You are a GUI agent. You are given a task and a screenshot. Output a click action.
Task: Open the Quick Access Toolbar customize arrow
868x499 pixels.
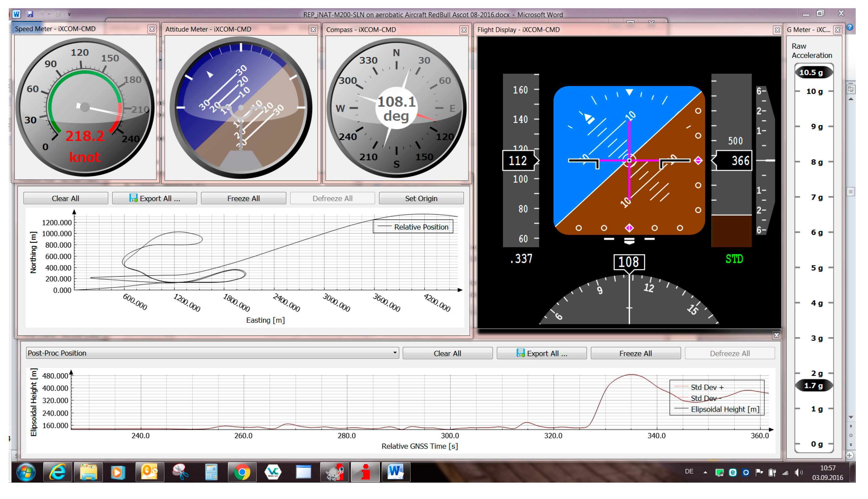(x=69, y=14)
